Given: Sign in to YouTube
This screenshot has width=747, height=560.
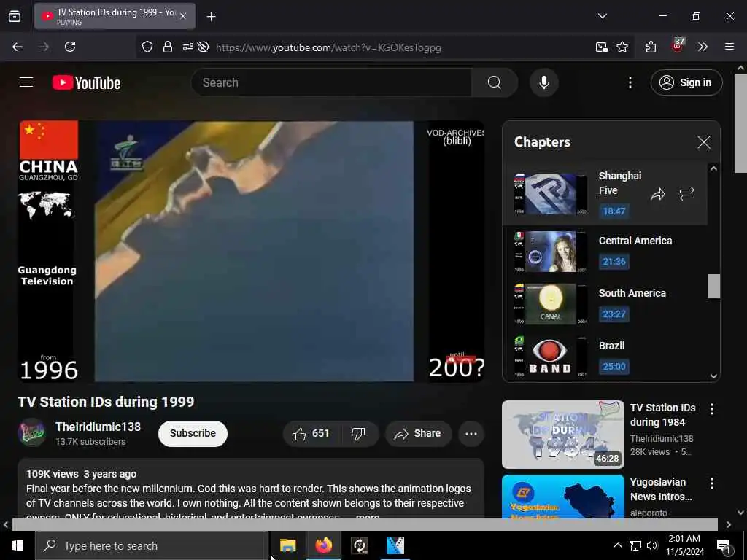Looking at the screenshot, I should pos(686,82).
